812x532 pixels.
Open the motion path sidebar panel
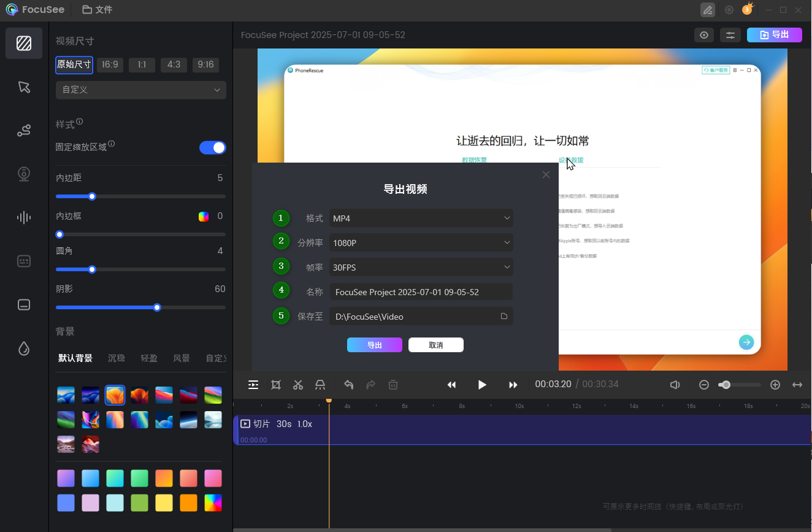[24, 130]
